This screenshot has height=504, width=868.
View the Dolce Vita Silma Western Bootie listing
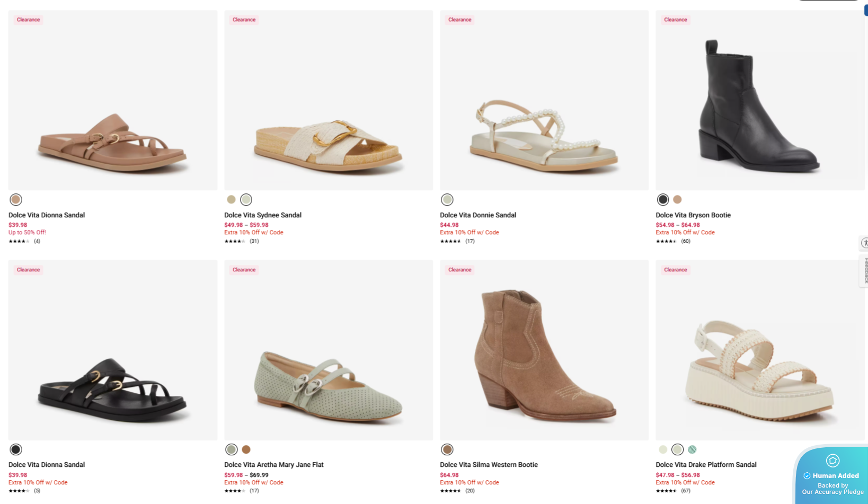tap(489, 464)
